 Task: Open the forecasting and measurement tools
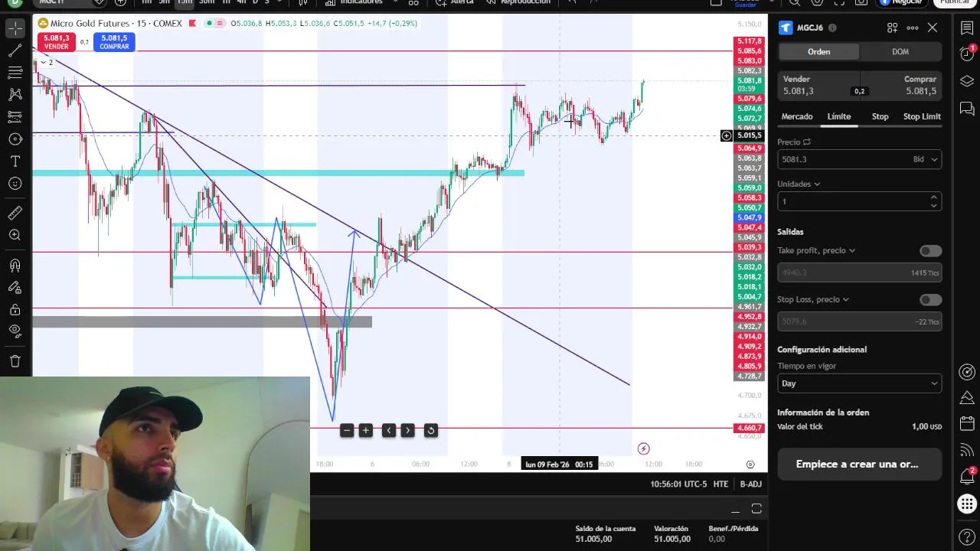15,117
